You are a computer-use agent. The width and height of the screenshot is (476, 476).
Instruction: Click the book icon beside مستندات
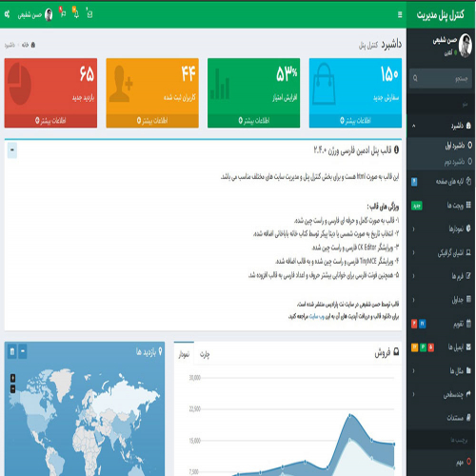468,417
